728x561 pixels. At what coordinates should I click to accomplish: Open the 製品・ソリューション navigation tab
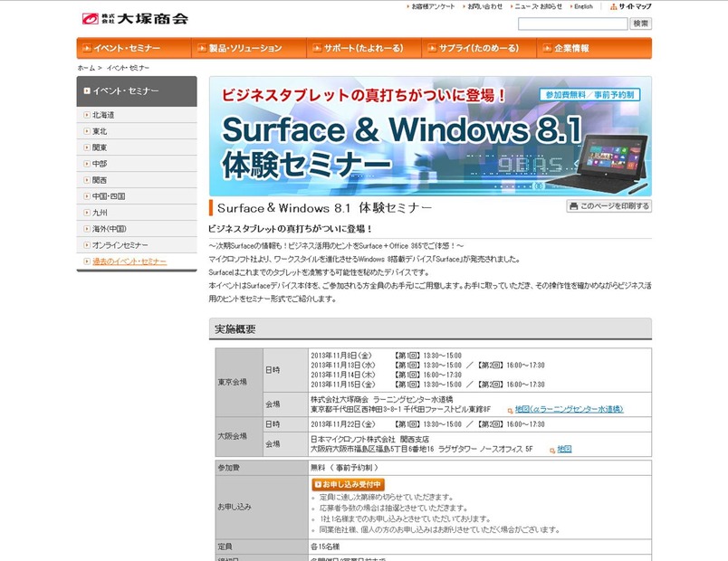pos(249,48)
